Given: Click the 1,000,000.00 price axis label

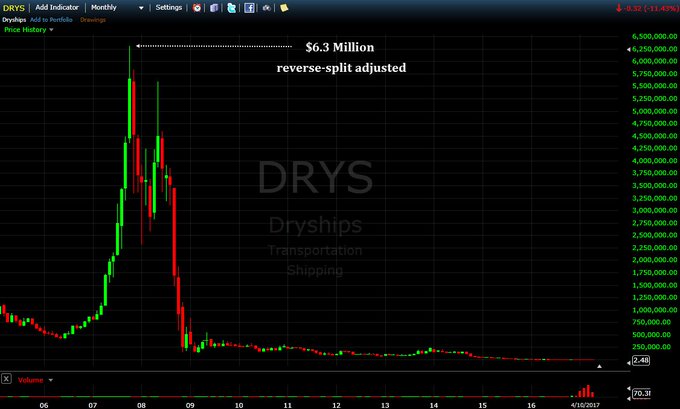Looking at the screenshot, I should [654, 310].
